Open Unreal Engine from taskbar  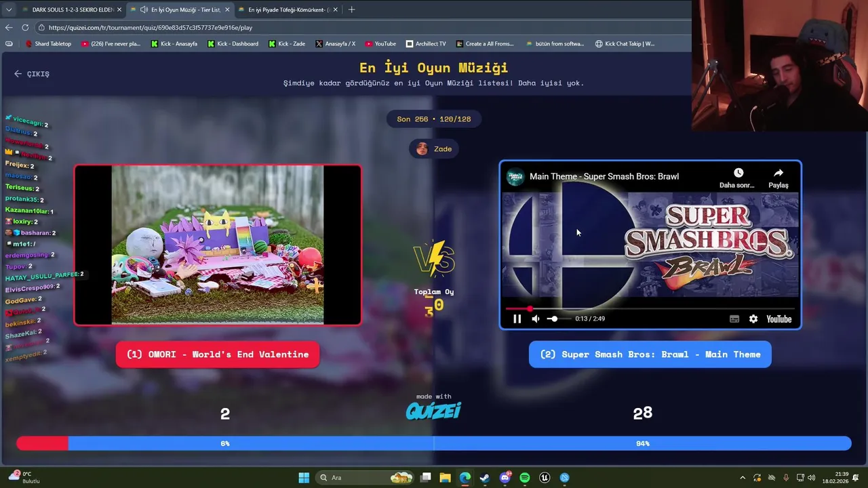click(x=545, y=477)
